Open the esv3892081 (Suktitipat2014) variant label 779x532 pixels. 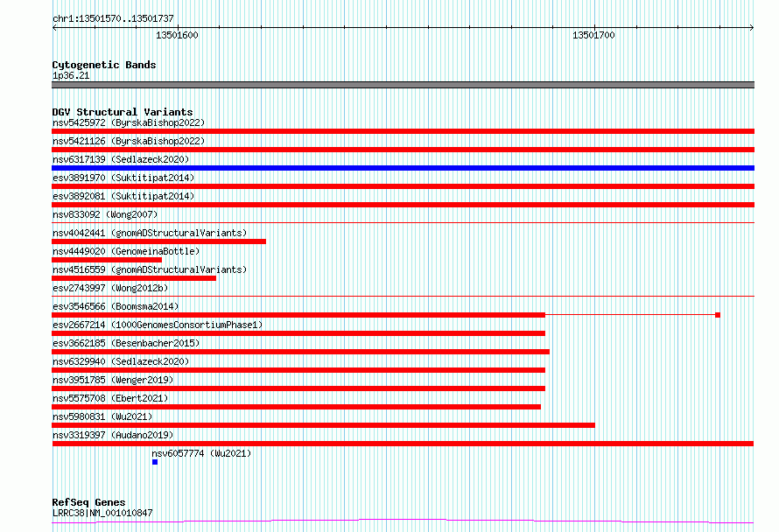[x=123, y=196]
